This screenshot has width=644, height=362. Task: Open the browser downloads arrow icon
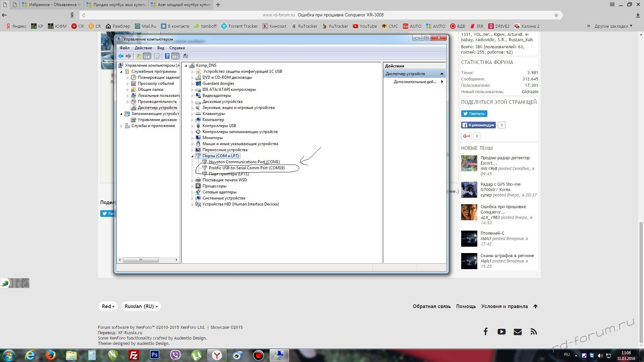pos(638,15)
